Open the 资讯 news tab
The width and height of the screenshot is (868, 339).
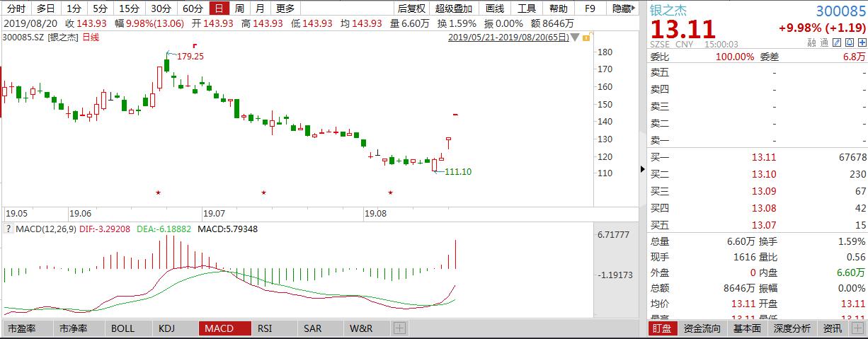click(x=833, y=328)
